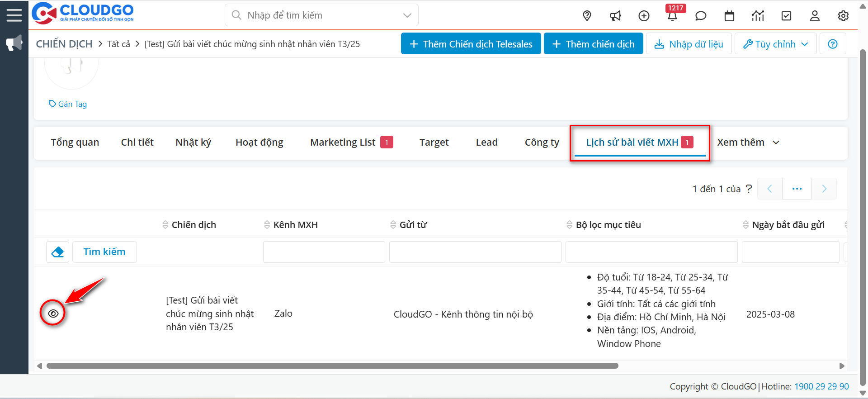868x399 pixels.
Task: View post details with eye icon
Action: (53, 313)
